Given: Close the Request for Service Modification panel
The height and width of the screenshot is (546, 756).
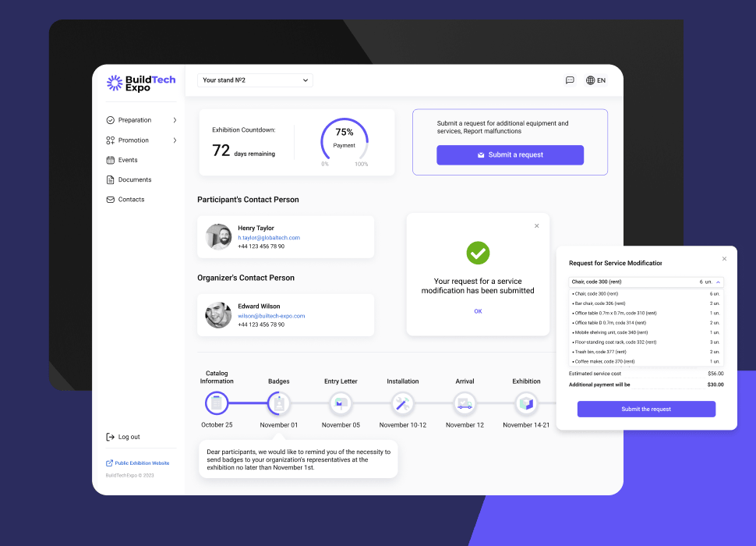Looking at the screenshot, I should coord(724,259).
